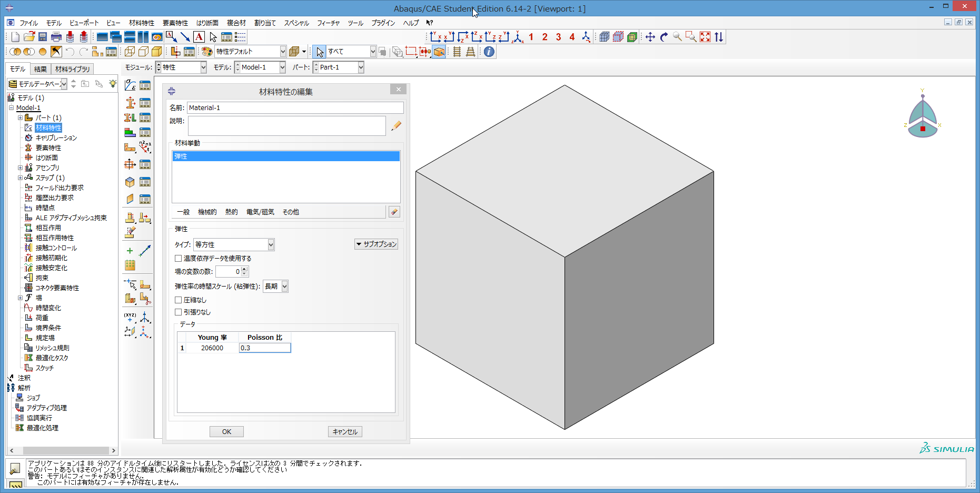This screenshot has height=493, width=980.
Task: Enable temperature-dependent data checkbox
Action: (179, 259)
